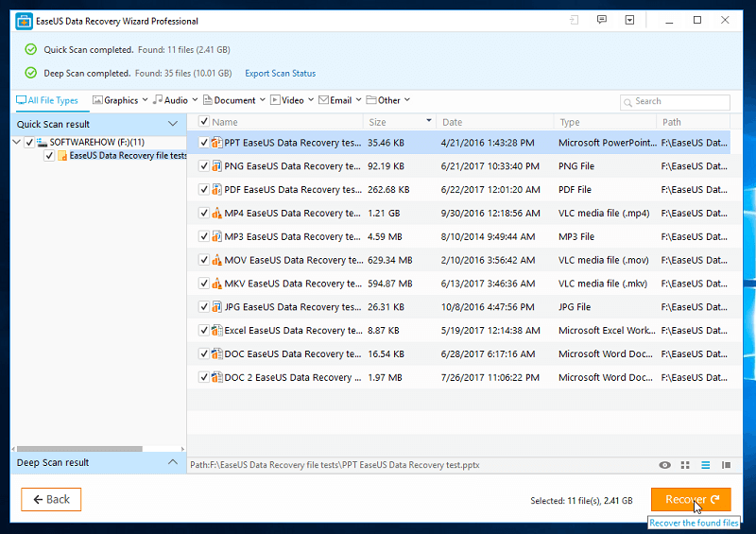Image resolution: width=756 pixels, height=534 pixels.
Task: Click the PNG file type icon
Action: (217, 166)
